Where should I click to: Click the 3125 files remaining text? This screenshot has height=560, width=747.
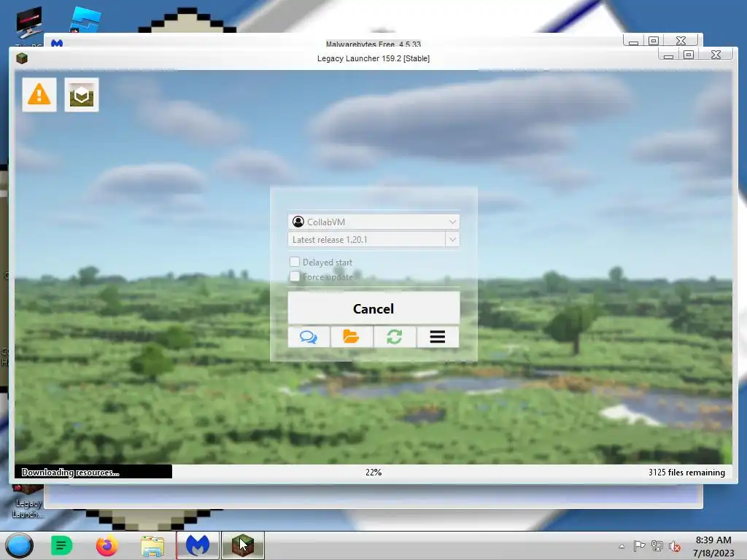pyautogui.click(x=686, y=472)
